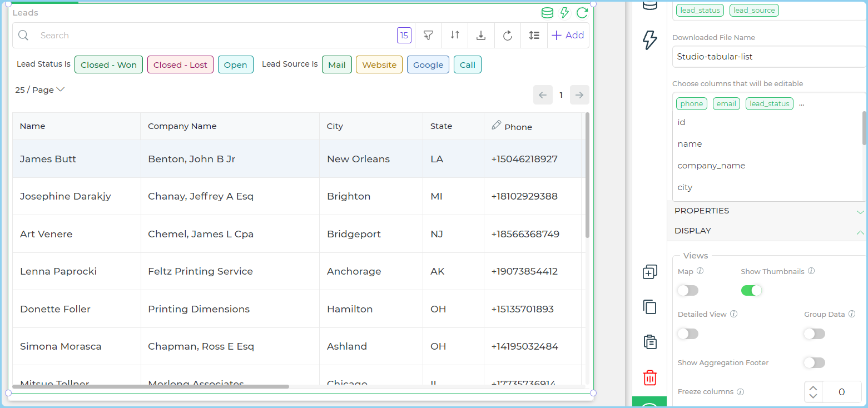The height and width of the screenshot is (408, 868).
Task: Click the clipboard paste icon in the sidebar
Action: (649, 342)
